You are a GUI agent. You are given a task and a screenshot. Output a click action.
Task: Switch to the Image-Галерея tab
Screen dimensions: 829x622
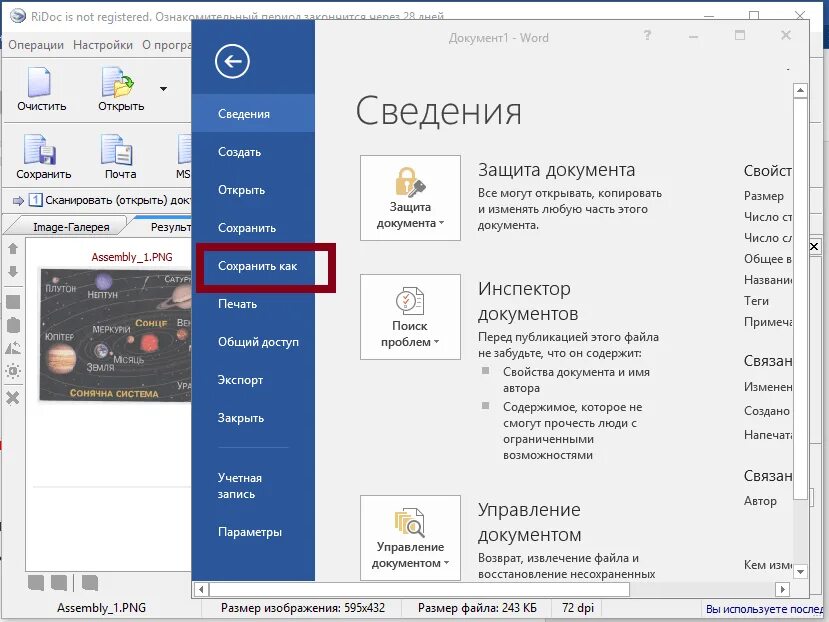[x=71, y=227]
